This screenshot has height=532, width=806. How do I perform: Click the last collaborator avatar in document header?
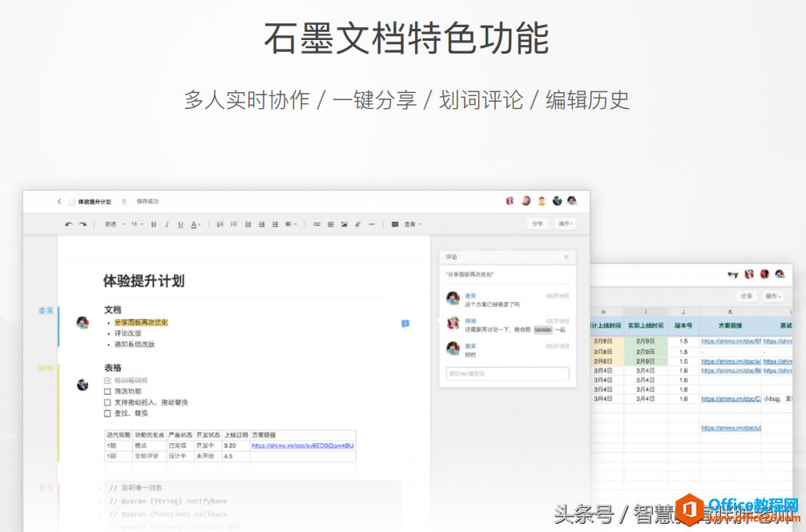click(x=571, y=201)
